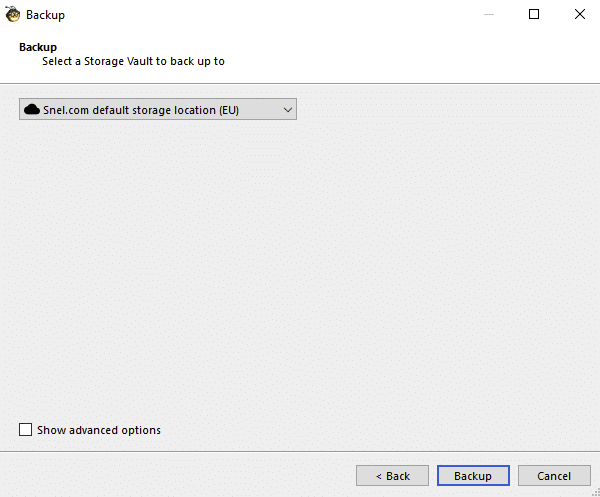Click the bold "Backup" page heading
The height and width of the screenshot is (497, 600).
[x=38, y=47]
